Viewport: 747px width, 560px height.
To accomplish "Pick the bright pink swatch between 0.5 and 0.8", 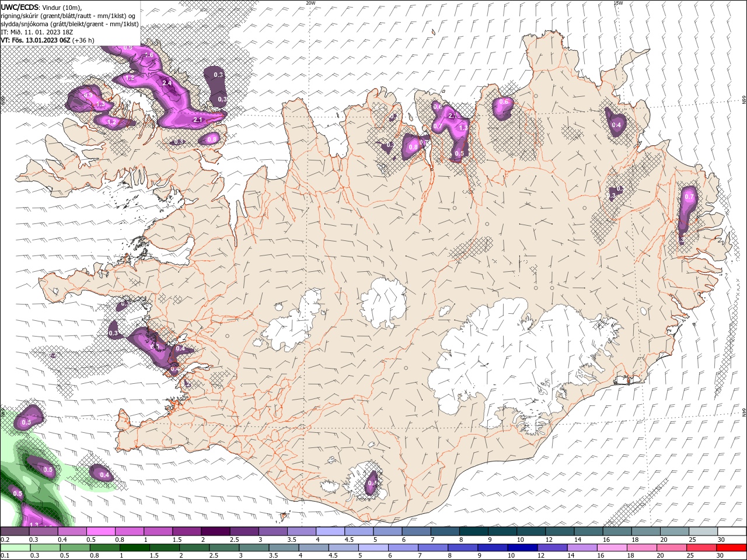I will [101, 531].
